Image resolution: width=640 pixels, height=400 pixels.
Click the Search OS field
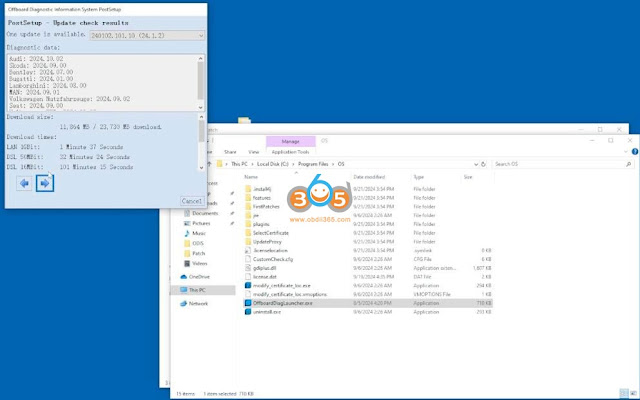(557, 164)
